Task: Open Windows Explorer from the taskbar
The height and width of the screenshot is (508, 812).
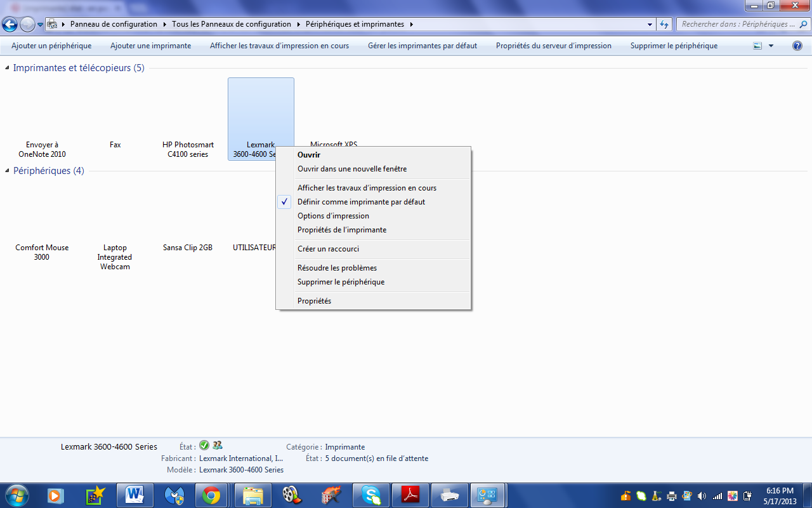Action: (x=252, y=495)
